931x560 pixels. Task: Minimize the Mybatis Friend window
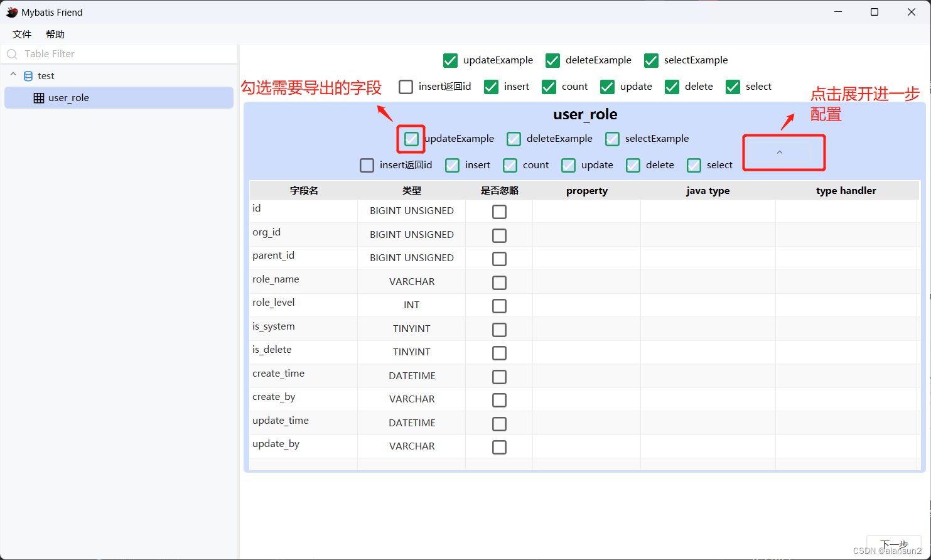point(838,12)
